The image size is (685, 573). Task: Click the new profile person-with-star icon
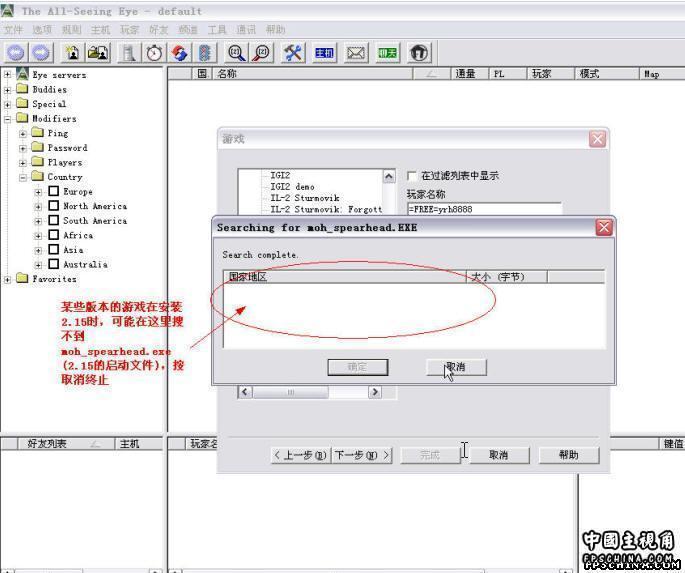73,53
